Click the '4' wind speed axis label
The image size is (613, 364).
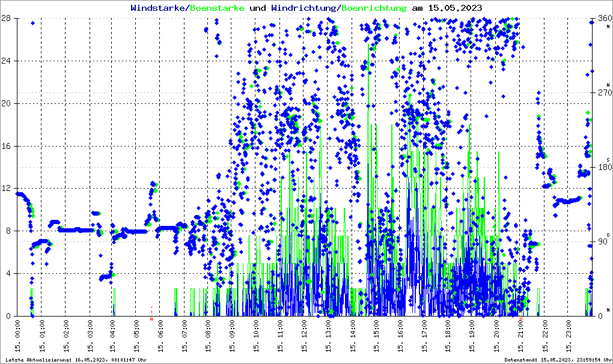[x=8, y=274]
